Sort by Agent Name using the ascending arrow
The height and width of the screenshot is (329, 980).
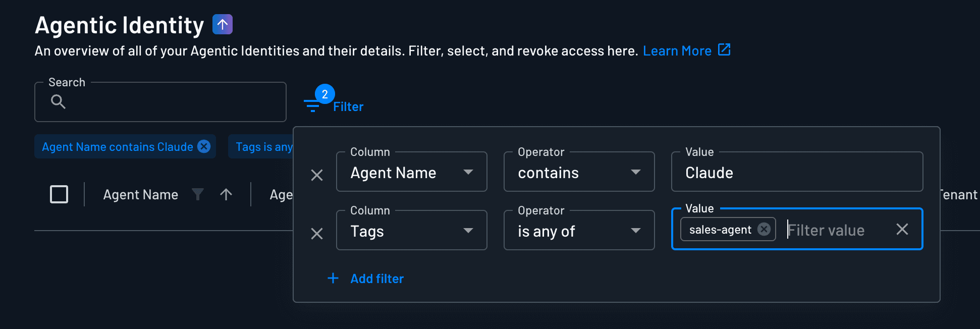(226, 194)
